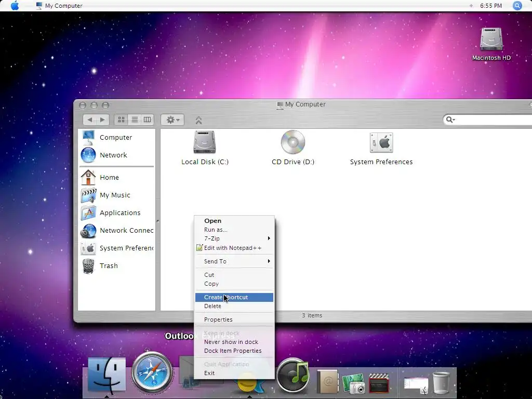This screenshot has height=399, width=532.
Task: Open Applications in the sidebar
Action: pos(120,212)
